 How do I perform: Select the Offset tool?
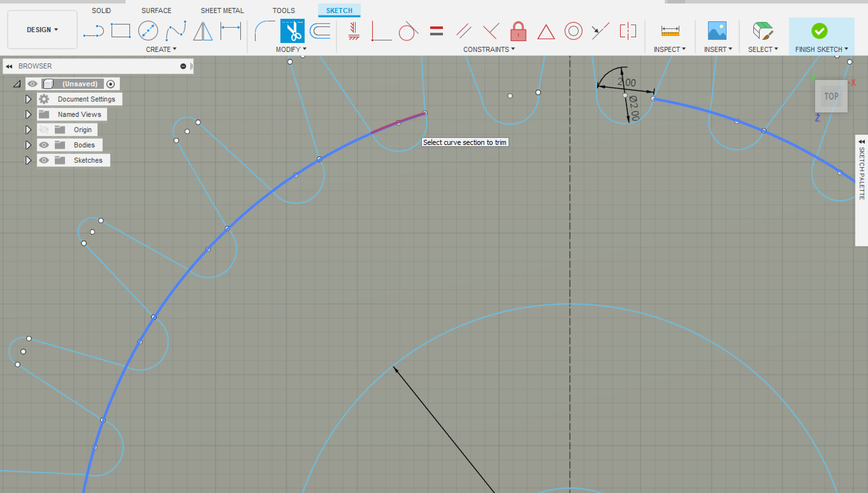point(320,31)
